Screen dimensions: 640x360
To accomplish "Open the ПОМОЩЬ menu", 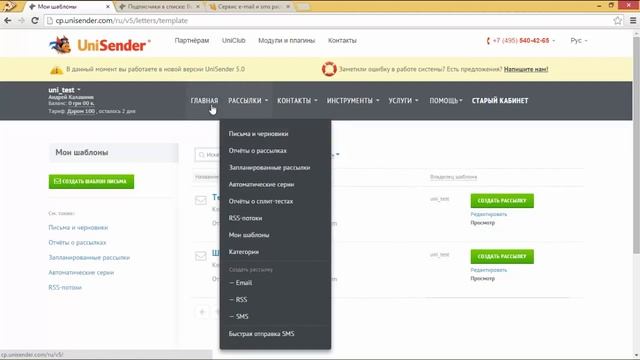I will pyautogui.click(x=446, y=100).
